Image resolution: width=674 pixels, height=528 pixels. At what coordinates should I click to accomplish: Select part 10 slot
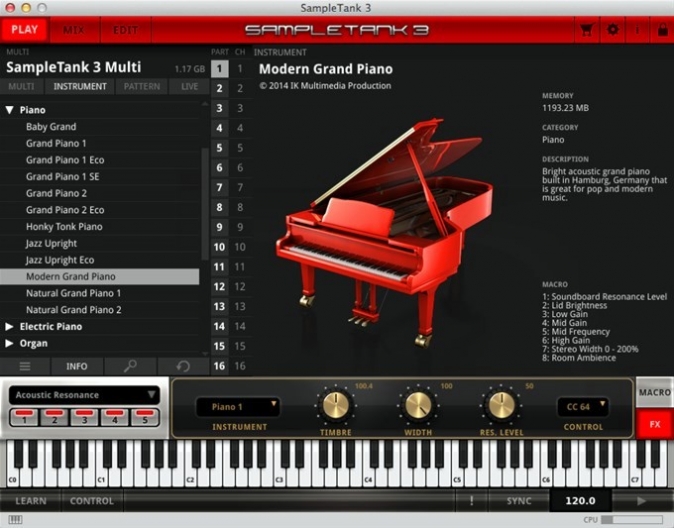[x=219, y=247]
